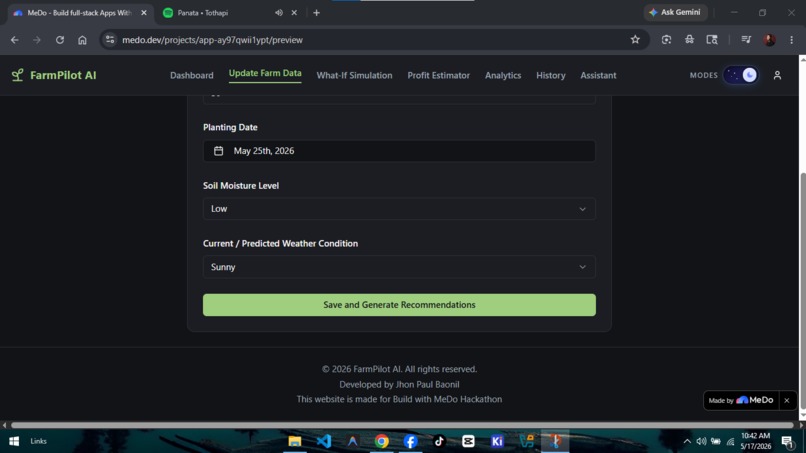Open the History page
The image size is (806, 453).
click(551, 75)
